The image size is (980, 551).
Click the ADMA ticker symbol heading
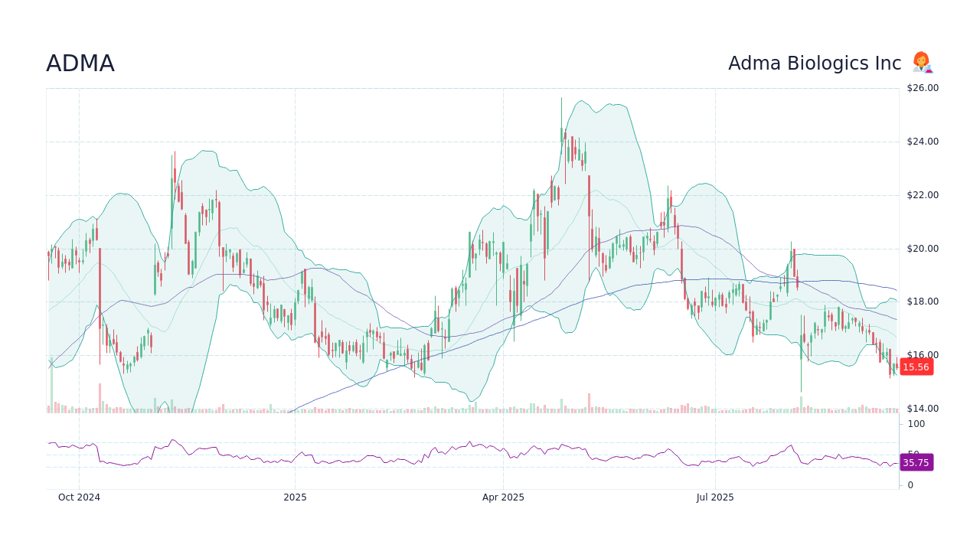click(80, 64)
